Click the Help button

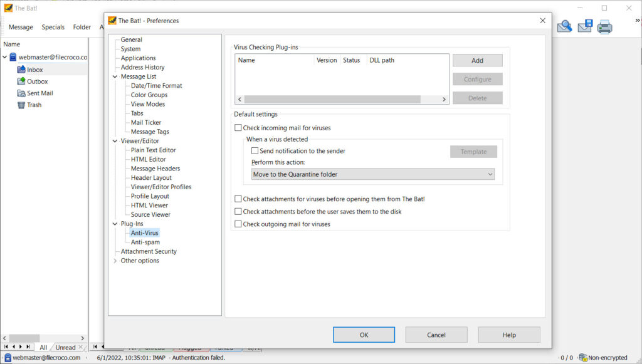(x=509, y=335)
